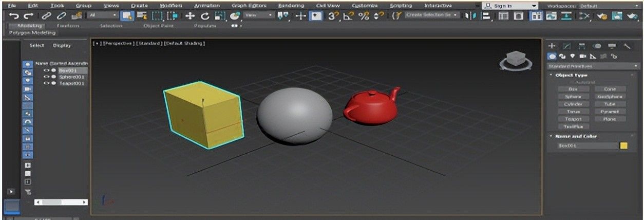Open the reference coordinate View dropdown
This screenshot has height=220, width=644.
point(259,16)
